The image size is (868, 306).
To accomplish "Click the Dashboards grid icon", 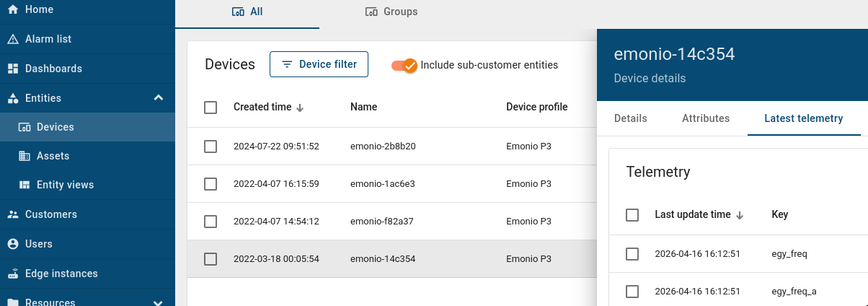I will point(13,69).
